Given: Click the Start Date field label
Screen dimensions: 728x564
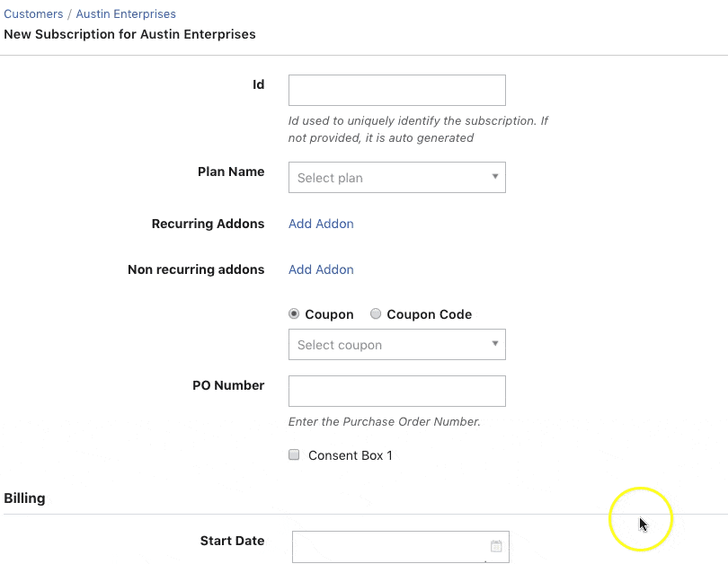Looking at the screenshot, I should pyautogui.click(x=232, y=541).
